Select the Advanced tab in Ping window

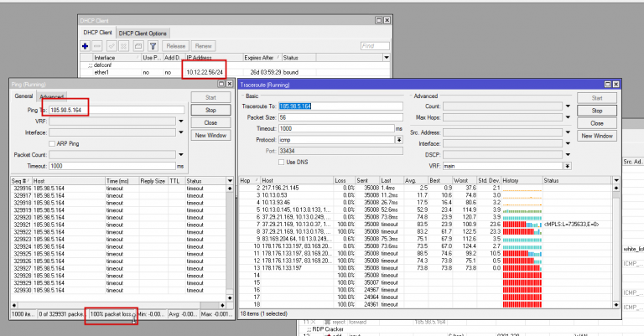[x=52, y=97]
